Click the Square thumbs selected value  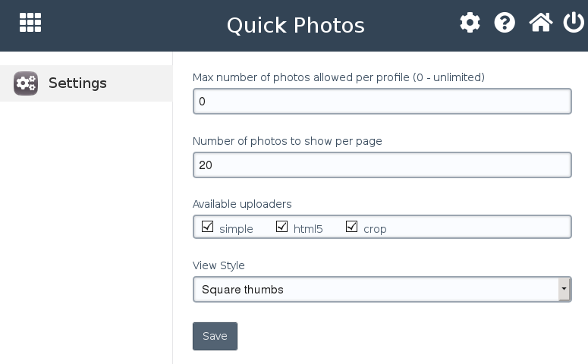point(243,290)
